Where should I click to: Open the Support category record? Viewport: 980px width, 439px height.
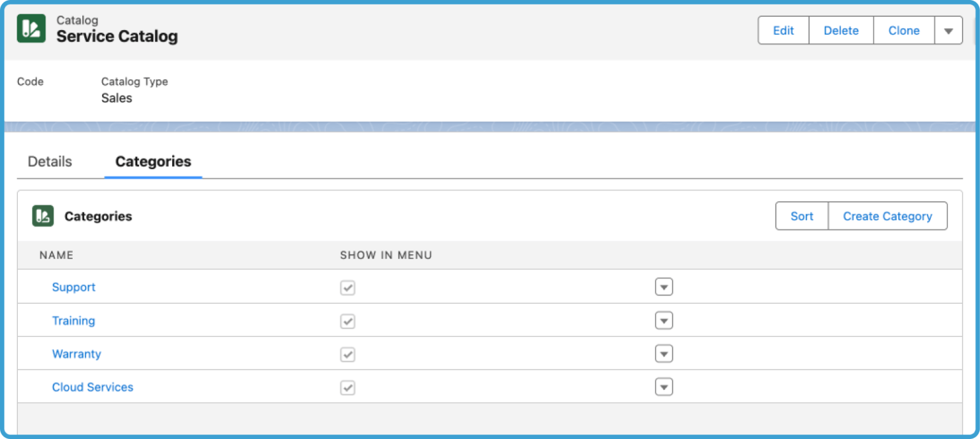[73, 287]
